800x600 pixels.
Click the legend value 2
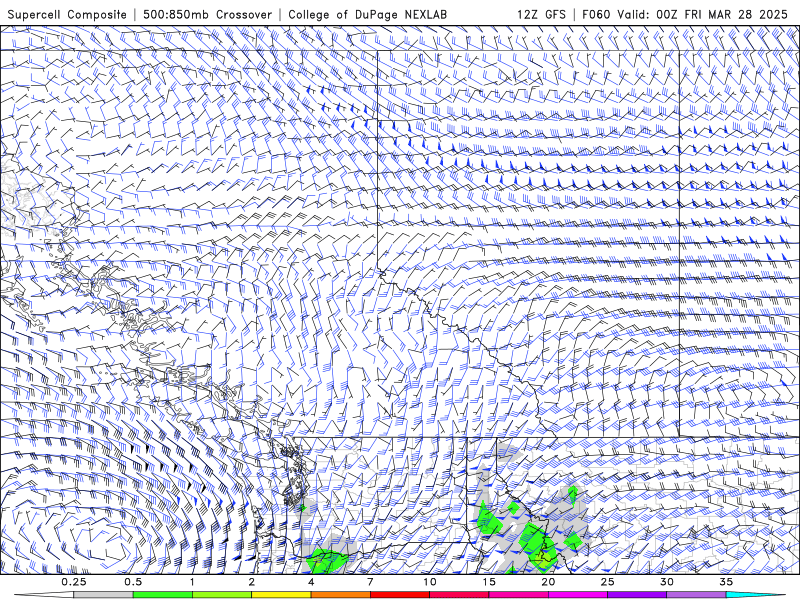(252, 582)
